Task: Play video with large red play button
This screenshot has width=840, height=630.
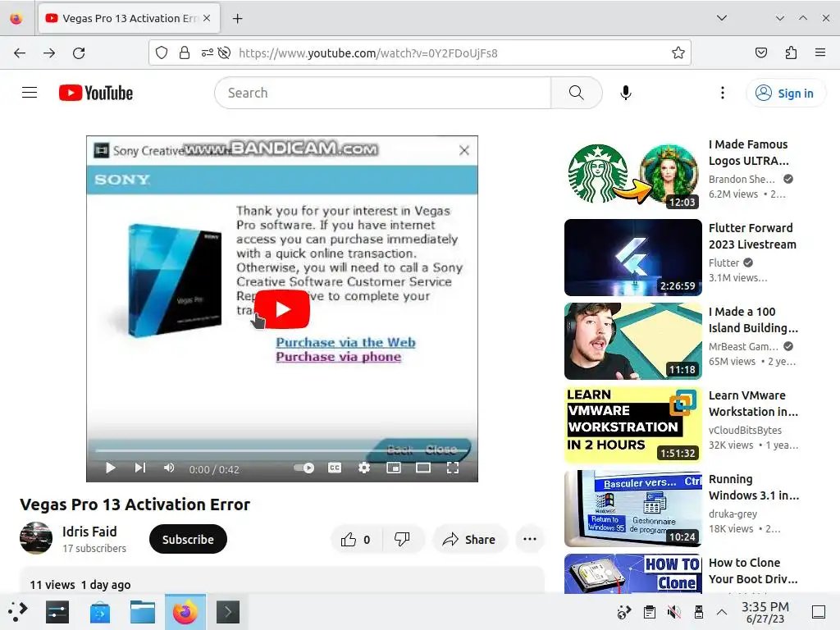Action: coord(282,309)
